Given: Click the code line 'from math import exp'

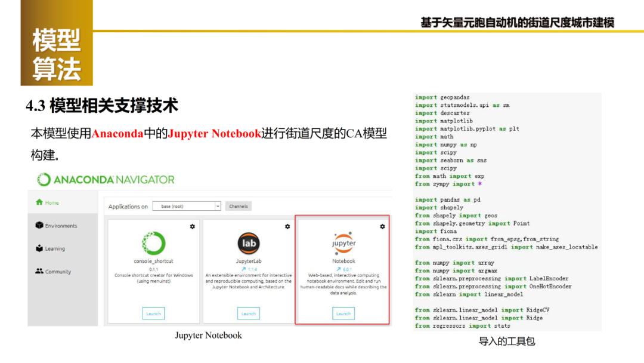Looking at the screenshot, I should tap(450, 176).
